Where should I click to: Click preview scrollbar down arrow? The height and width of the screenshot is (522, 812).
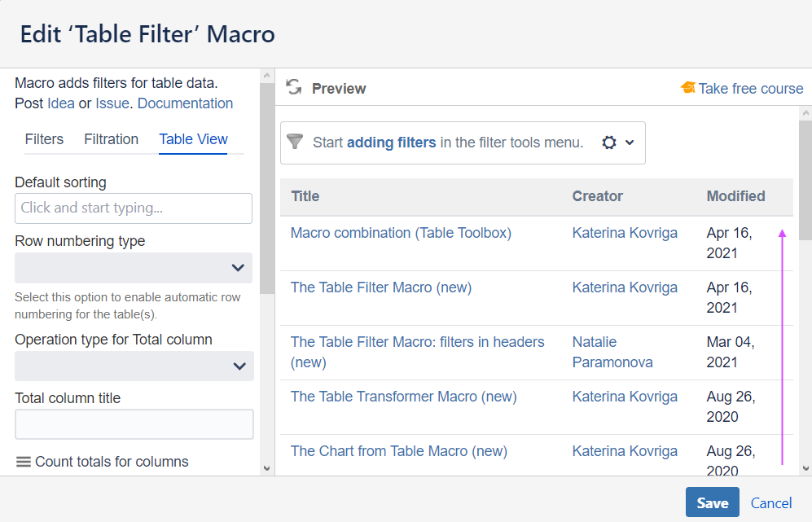pos(805,468)
